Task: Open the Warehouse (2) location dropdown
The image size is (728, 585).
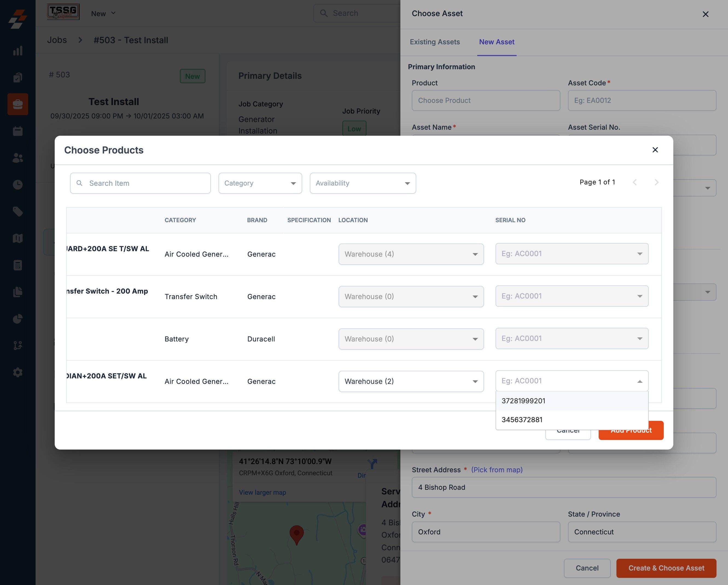Action: tap(411, 381)
